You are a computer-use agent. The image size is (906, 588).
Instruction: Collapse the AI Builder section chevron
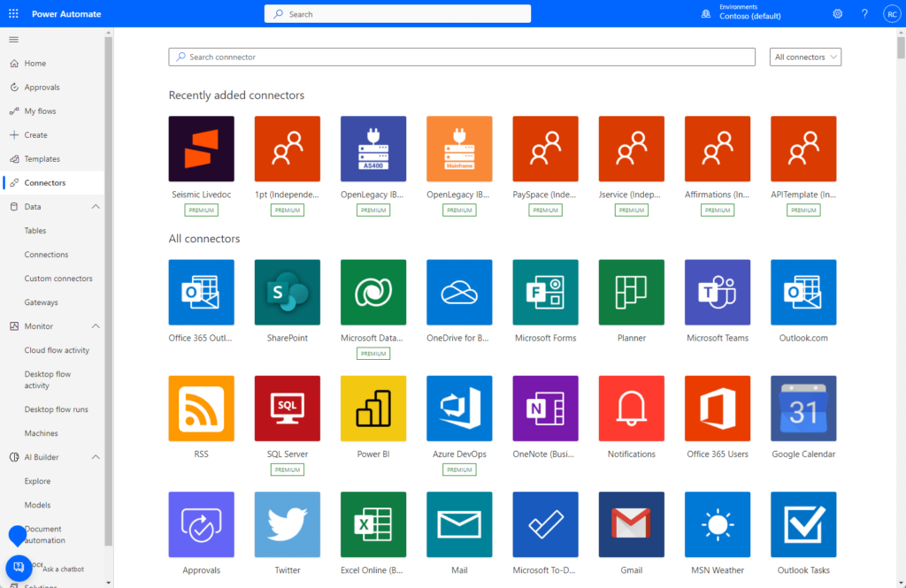(96, 457)
